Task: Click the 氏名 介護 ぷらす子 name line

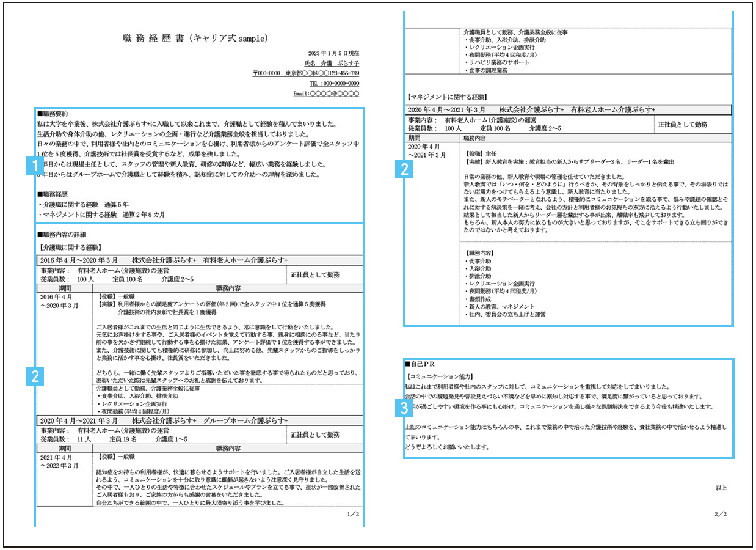Action: pos(332,63)
